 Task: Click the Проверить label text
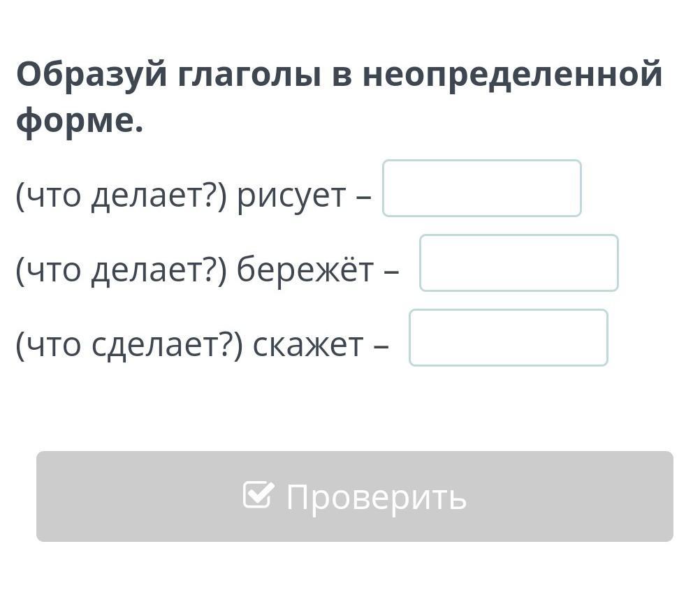tap(376, 497)
